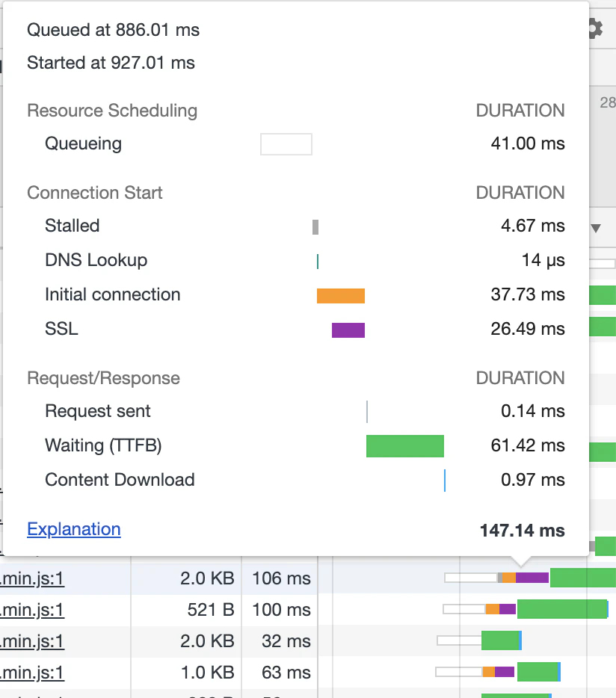Click the 147.14 ms total duration
Viewport: 616px width, 698px height.
(522, 531)
